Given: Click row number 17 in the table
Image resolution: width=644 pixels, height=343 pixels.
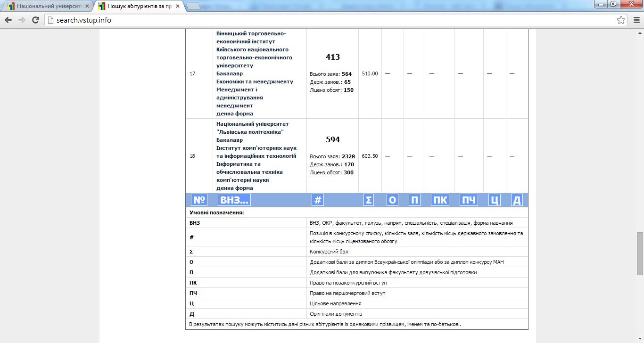Looking at the screenshot, I should coord(192,73).
